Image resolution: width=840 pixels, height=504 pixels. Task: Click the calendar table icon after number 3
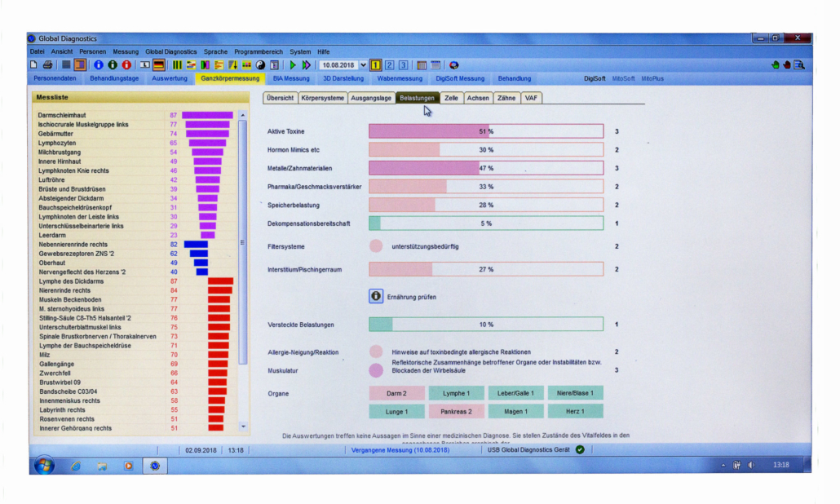click(x=422, y=64)
